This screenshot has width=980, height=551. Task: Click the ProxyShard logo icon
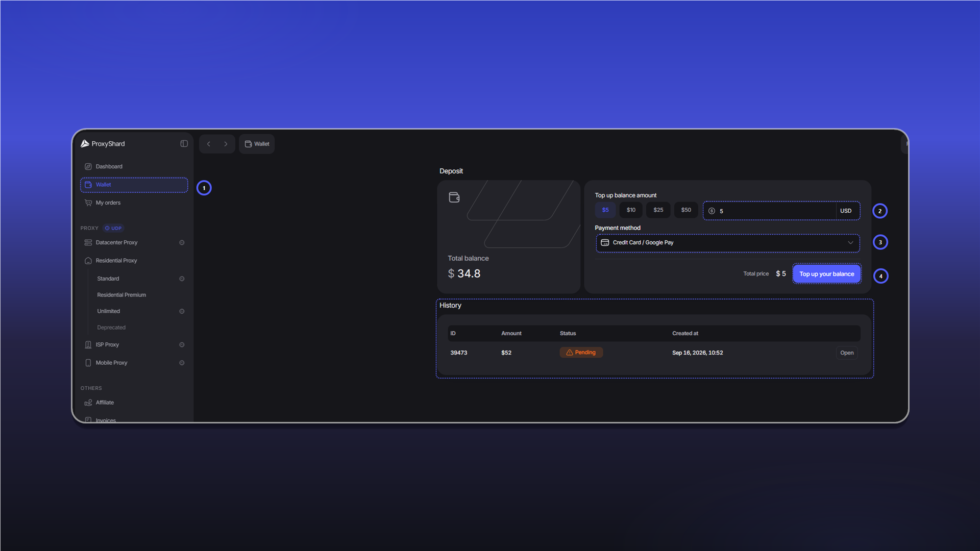point(85,144)
